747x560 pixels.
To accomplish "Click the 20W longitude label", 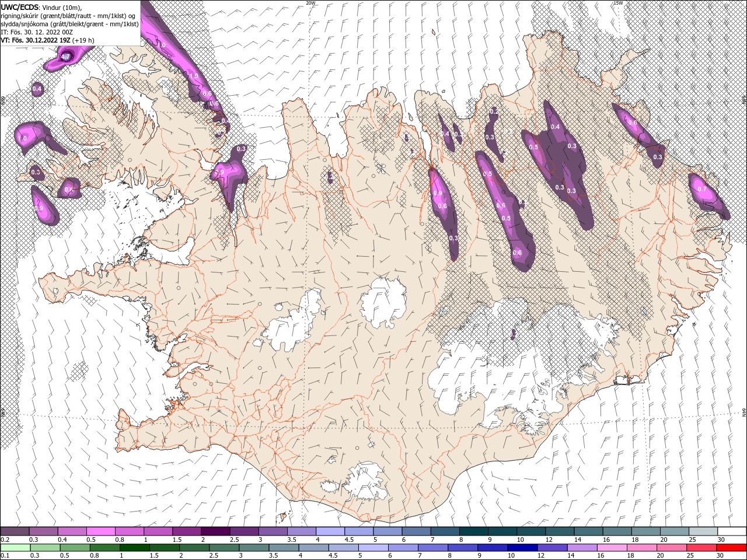I will point(310,3).
